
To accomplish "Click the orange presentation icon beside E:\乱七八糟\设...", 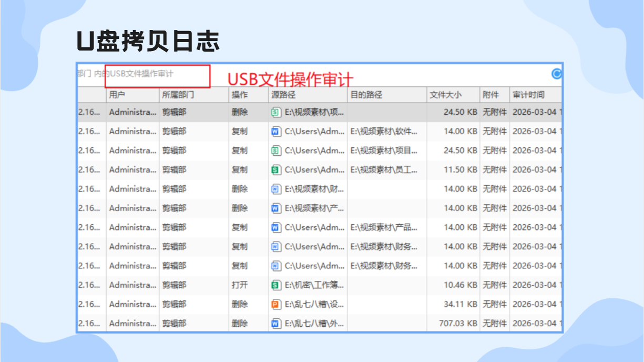I will (276, 304).
